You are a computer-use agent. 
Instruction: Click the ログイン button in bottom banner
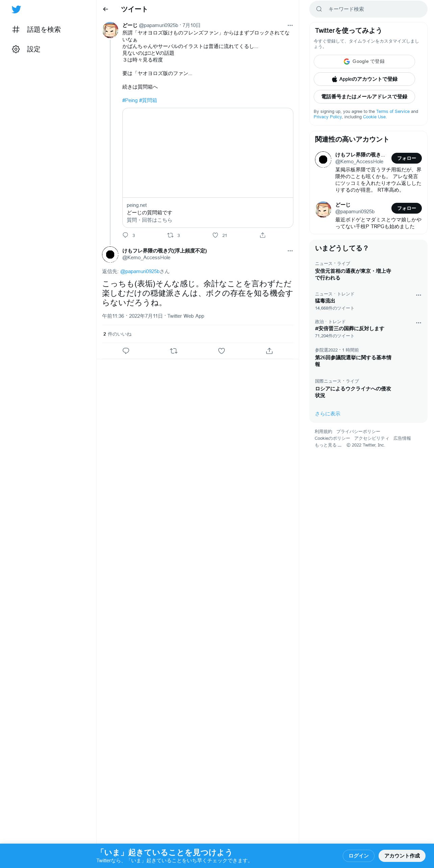click(359, 855)
